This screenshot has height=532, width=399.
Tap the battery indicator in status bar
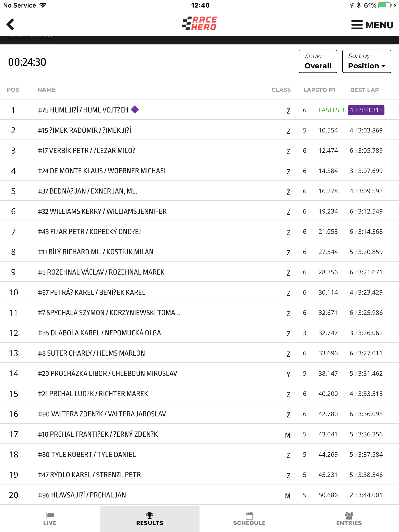point(385,5)
